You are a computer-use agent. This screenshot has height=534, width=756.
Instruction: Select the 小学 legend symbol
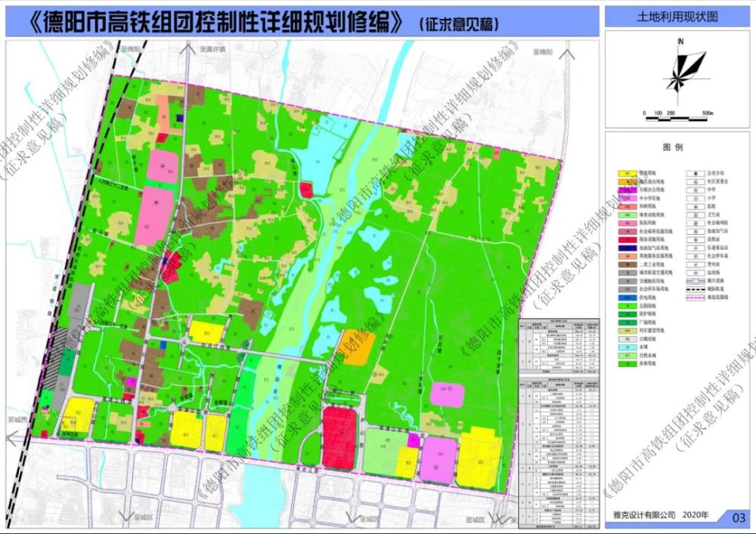click(x=695, y=198)
